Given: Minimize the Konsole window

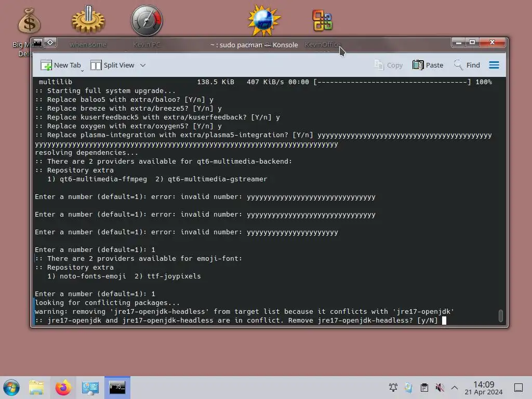Looking at the screenshot, I should pyautogui.click(x=458, y=43).
